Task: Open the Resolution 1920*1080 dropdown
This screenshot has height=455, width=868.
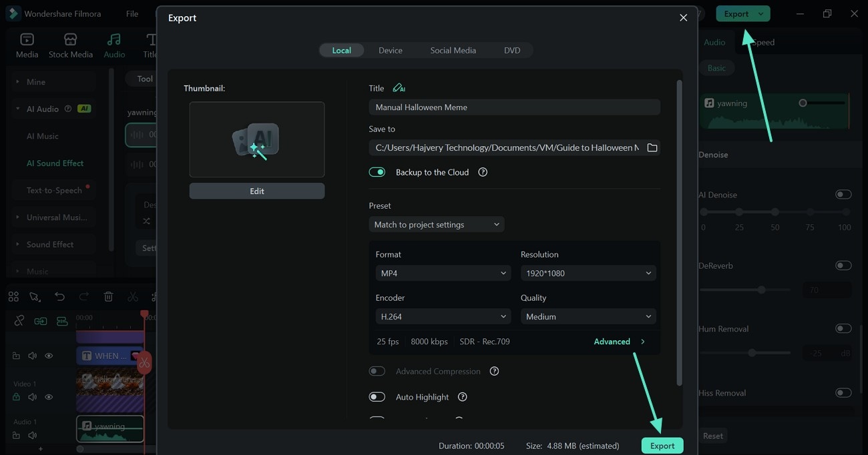Action: 588,273
